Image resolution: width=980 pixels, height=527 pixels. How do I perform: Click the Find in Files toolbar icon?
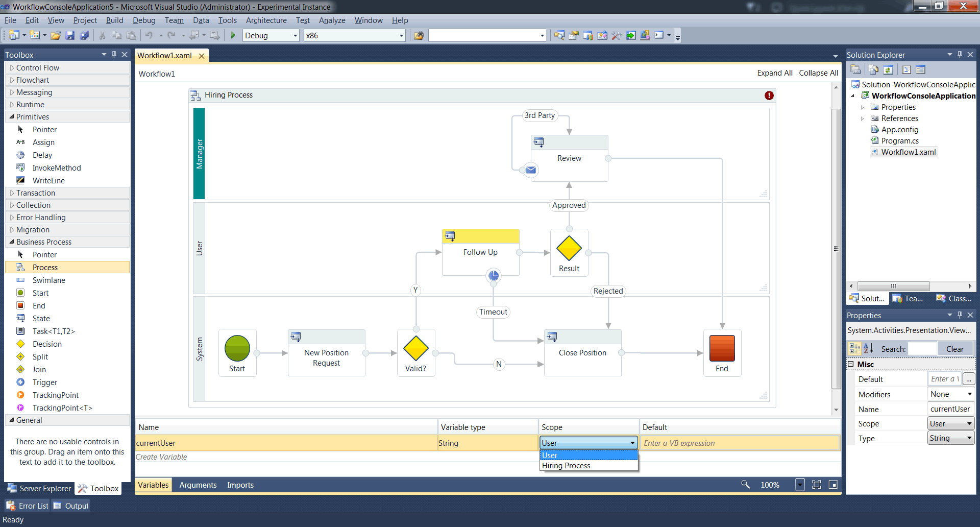point(419,35)
